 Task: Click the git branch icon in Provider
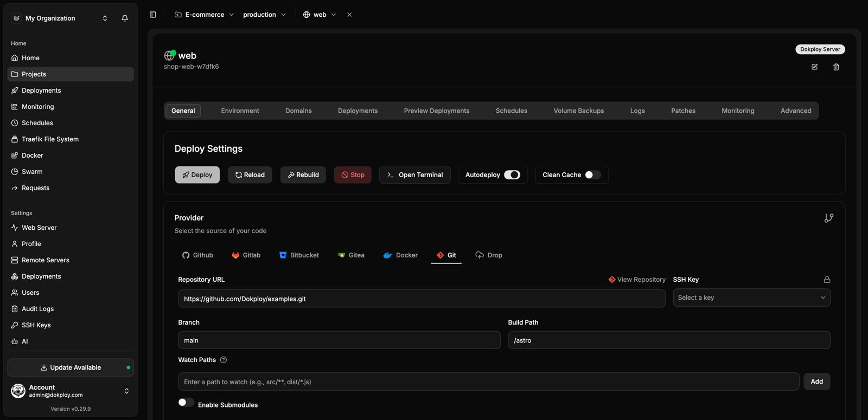coord(828,218)
